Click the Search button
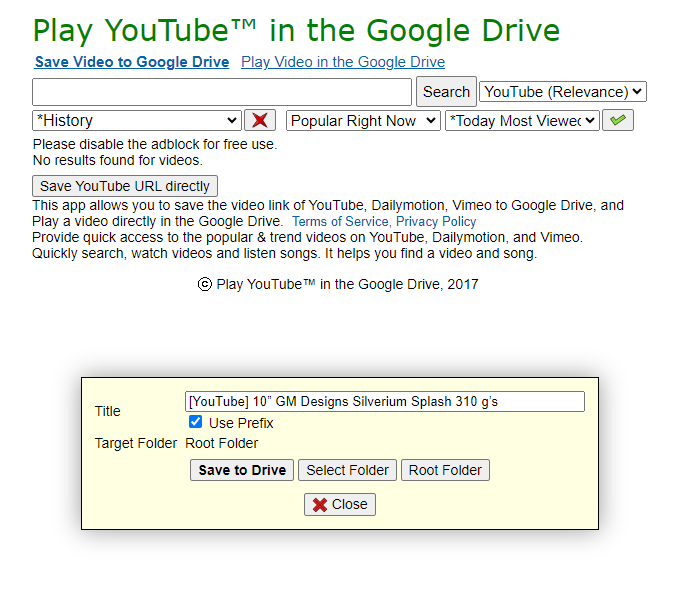 (x=446, y=92)
